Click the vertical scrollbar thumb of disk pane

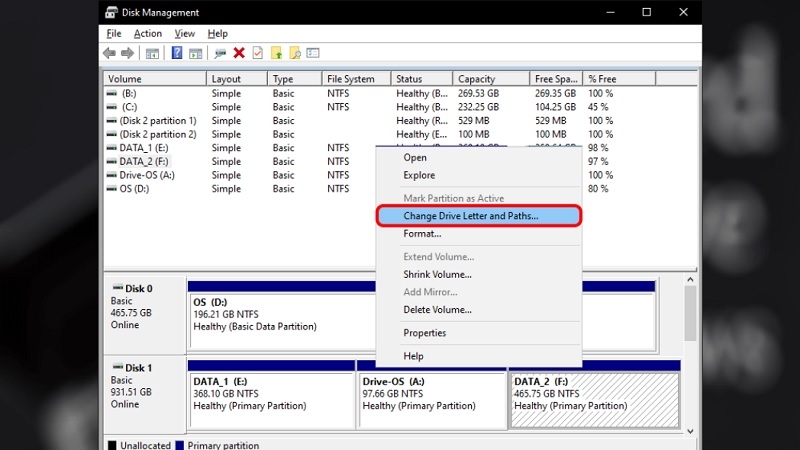[690, 313]
